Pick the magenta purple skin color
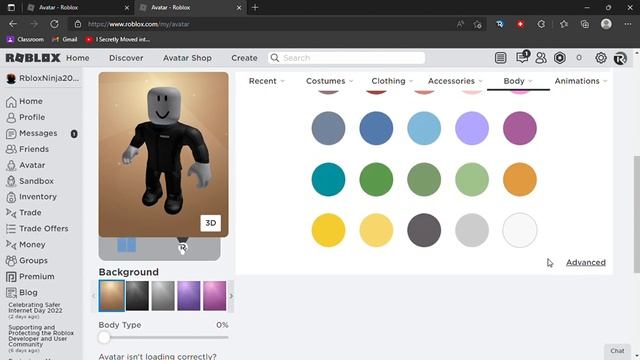 520,128
